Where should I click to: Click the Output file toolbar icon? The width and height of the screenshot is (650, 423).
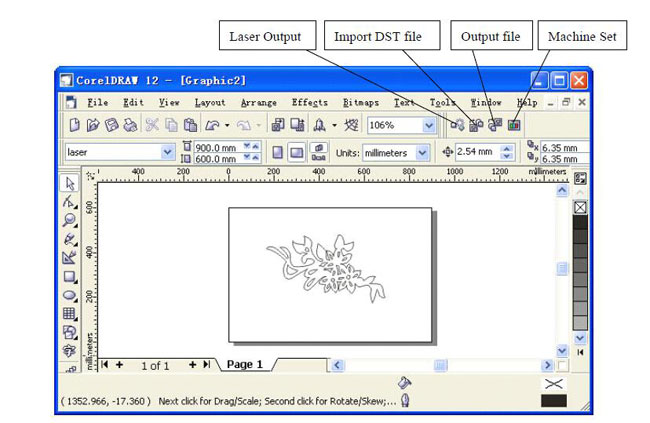click(x=494, y=126)
